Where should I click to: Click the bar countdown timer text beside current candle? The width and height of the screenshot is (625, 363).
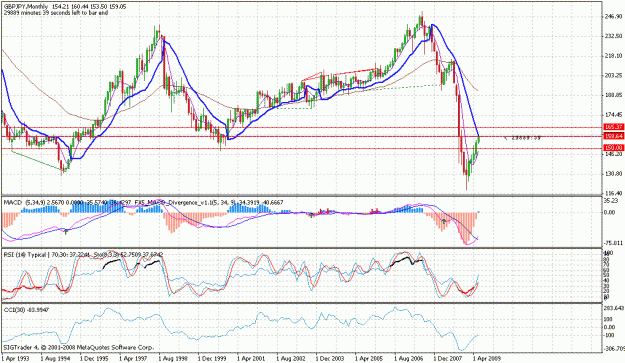click(522, 138)
